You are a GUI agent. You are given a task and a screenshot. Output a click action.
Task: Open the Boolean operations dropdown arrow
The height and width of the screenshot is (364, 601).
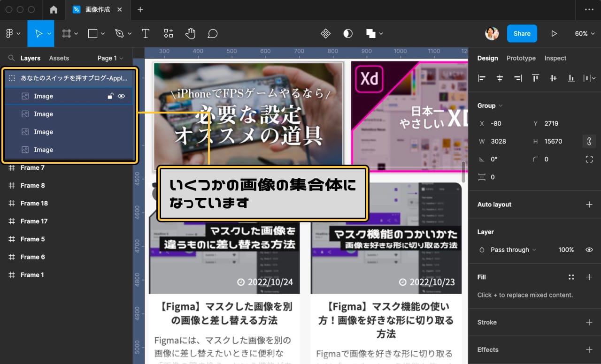381,34
